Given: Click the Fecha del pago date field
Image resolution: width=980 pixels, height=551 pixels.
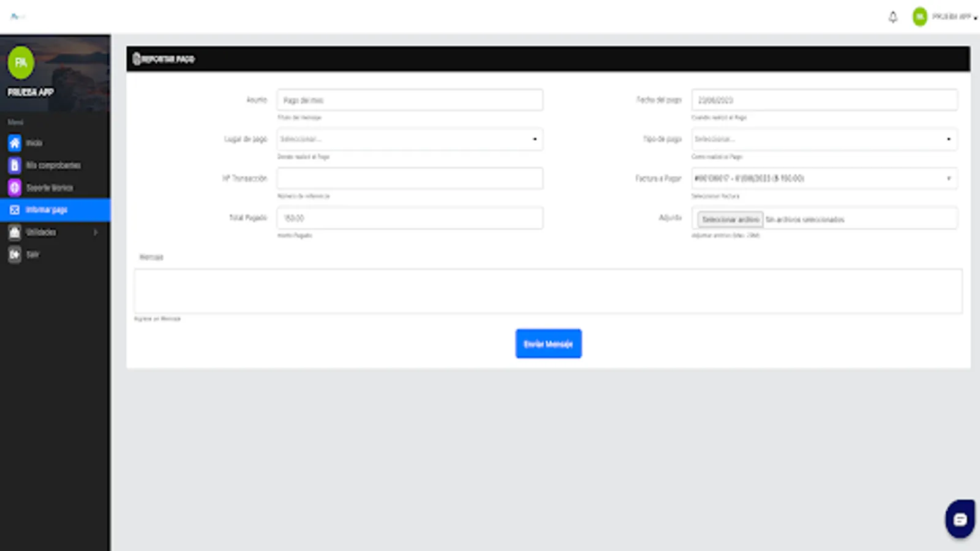Looking at the screenshot, I should click(824, 100).
